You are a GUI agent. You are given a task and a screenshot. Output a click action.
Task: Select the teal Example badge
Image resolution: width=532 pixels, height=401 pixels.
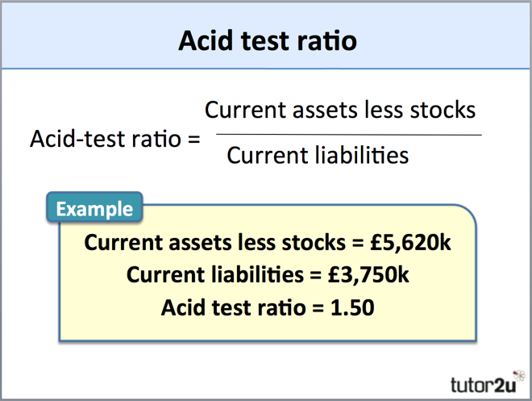tap(94, 208)
